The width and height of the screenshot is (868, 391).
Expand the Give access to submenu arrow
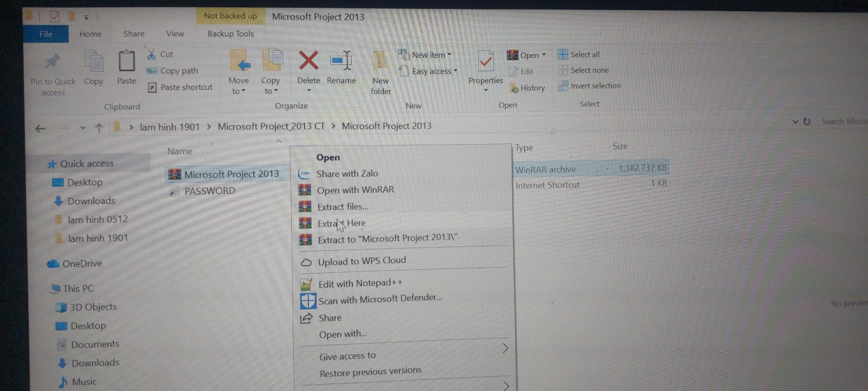pyautogui.click(x=506, y=348)
